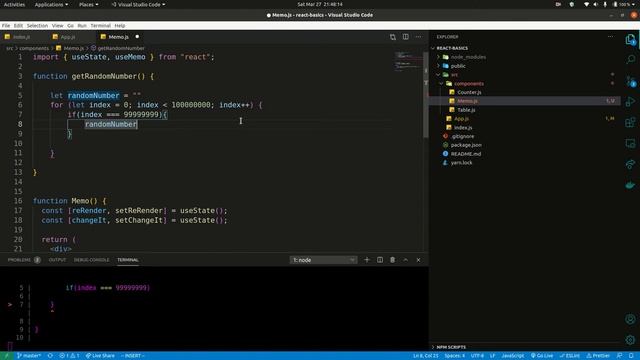Switch to the PROBLEMS panel tab
Screen dimensions: 640x360
19,260
